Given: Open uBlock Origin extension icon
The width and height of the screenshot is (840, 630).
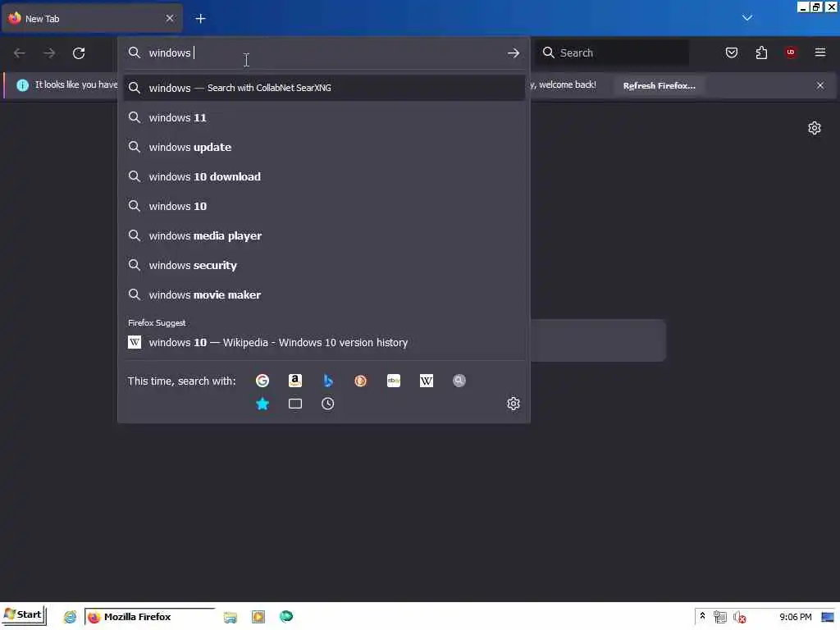Looking at the screenshot, I should (791, 52).
